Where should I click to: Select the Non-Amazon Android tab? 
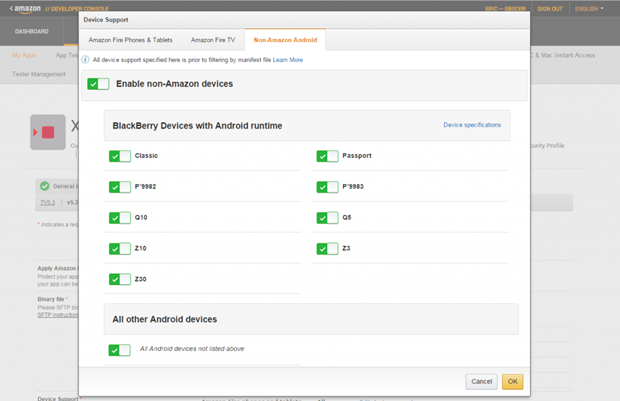[285, 40]
